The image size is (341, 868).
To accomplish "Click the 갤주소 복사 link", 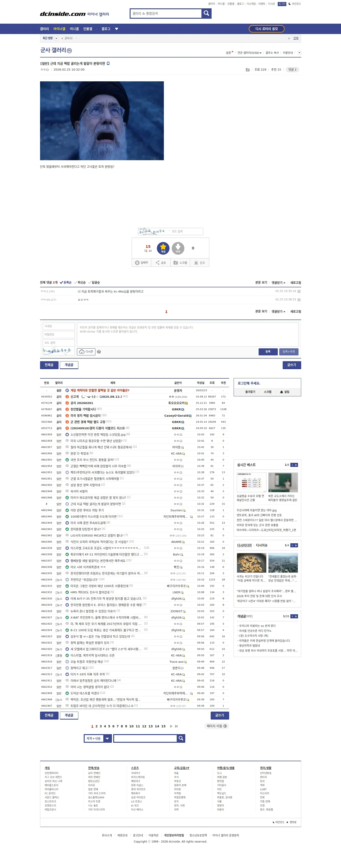I will (272, 53).
